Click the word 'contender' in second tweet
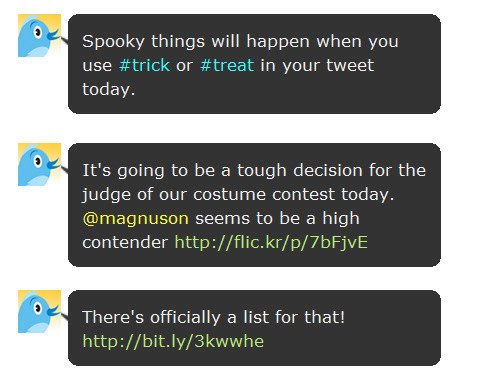The image size is (488, 382). [125, 242]
